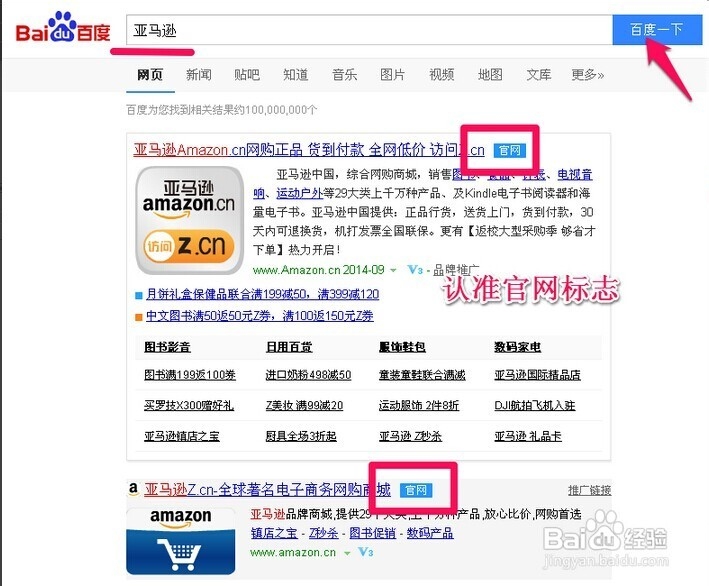This screenshot has width=709, height=586.
Task: Open the 知道 tab
Action: 295,75
